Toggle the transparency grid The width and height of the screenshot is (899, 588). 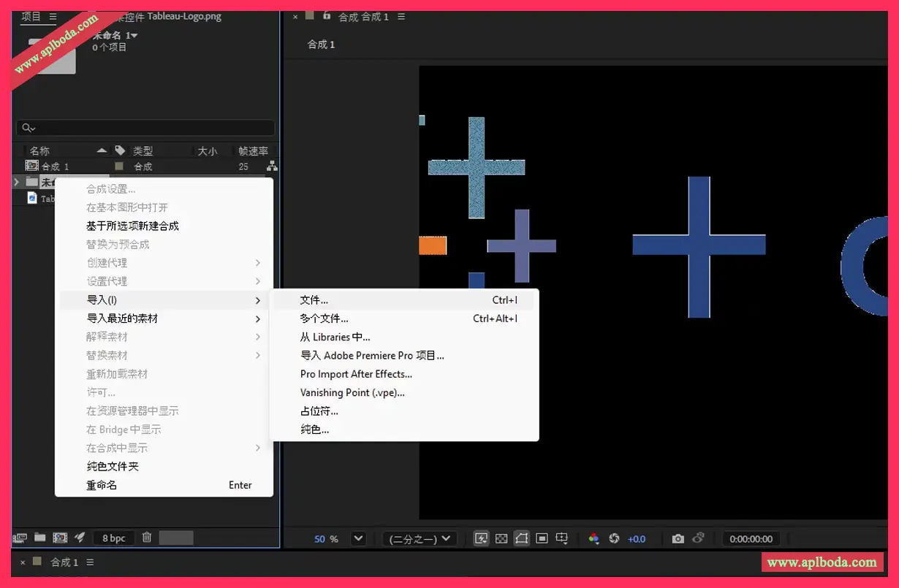[501, 538]
